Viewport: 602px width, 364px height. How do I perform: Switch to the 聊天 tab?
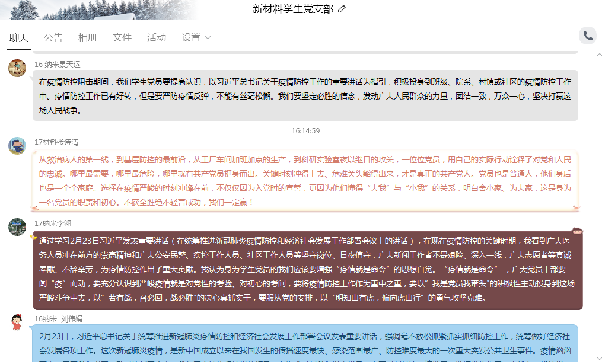click(x=19, y=37)
